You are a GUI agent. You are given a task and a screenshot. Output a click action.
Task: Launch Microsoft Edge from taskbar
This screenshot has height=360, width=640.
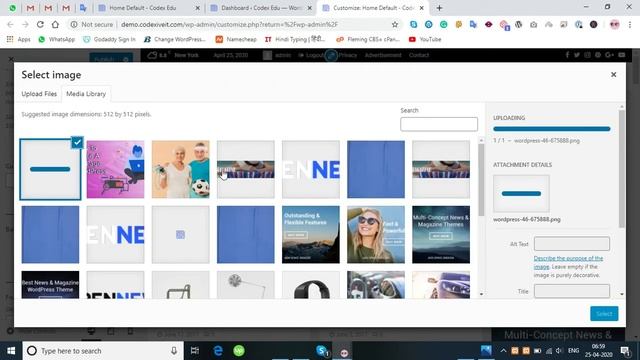pyautogui.click(x=218, y=351)
